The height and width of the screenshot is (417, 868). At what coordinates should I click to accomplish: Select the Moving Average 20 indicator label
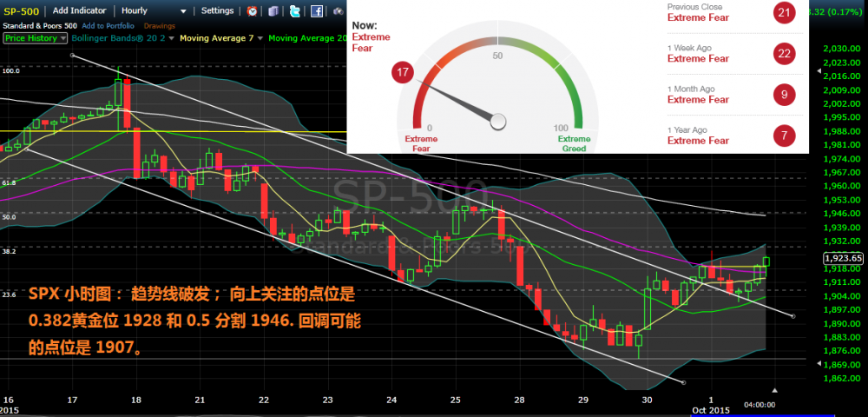(x=308, y=38)
